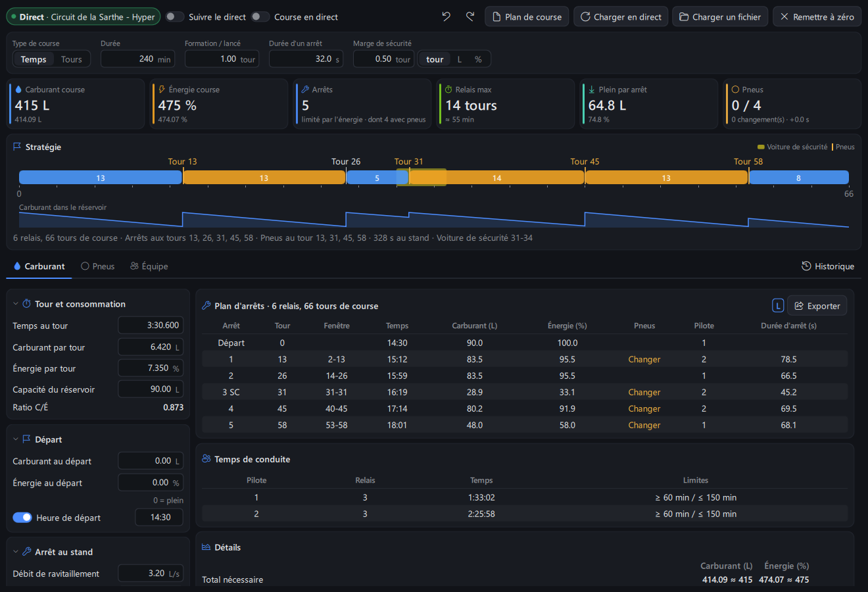This screenshot has width=868, height=592.
Task: Turn off the Heure de départ switch
Action: click(x=22, y=518)
